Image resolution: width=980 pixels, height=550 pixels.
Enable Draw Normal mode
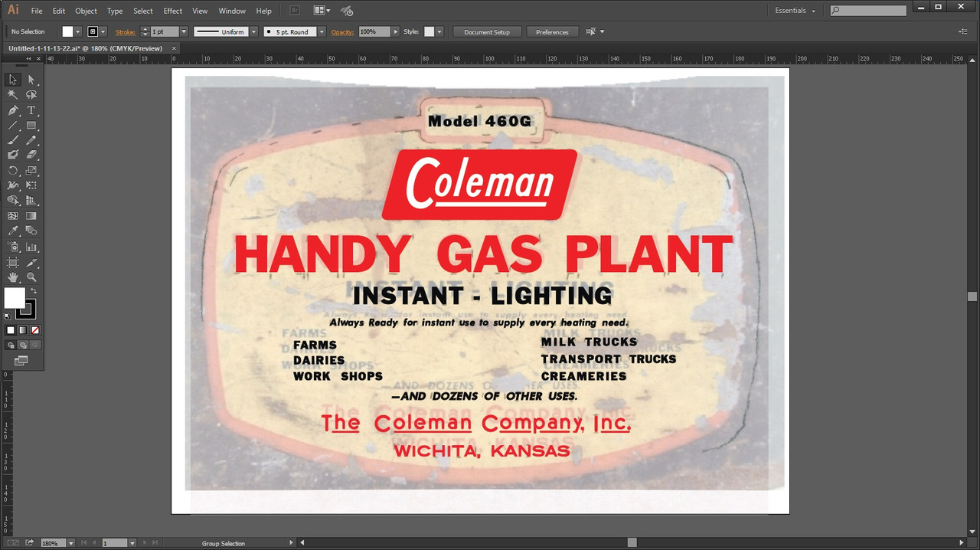(x=11, y=345)
